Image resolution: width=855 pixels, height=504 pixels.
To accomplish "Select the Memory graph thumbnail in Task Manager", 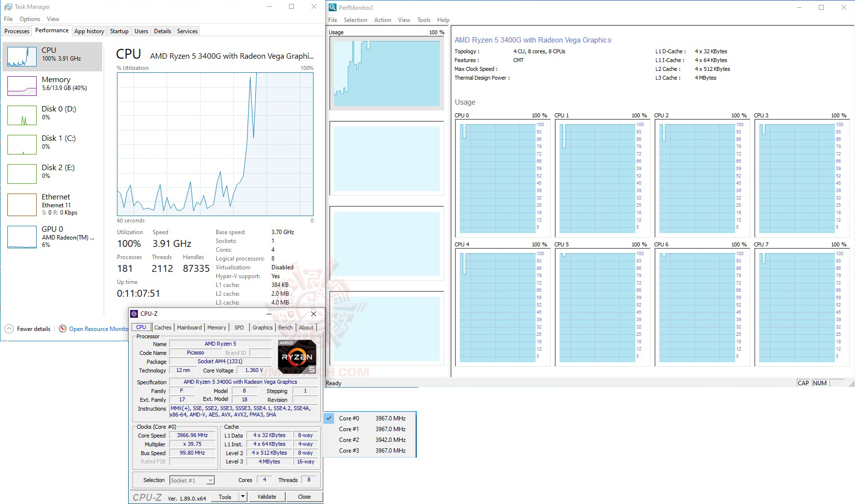I will click(x=22, y=86).
